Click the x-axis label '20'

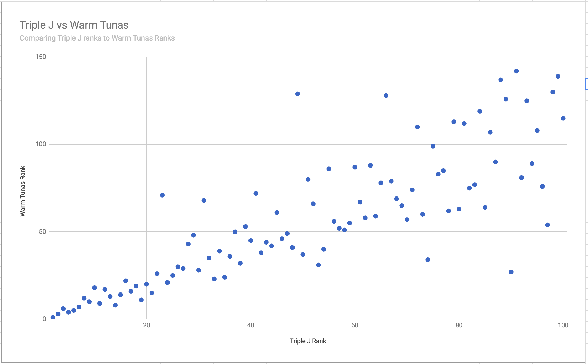tap(147, 325)
